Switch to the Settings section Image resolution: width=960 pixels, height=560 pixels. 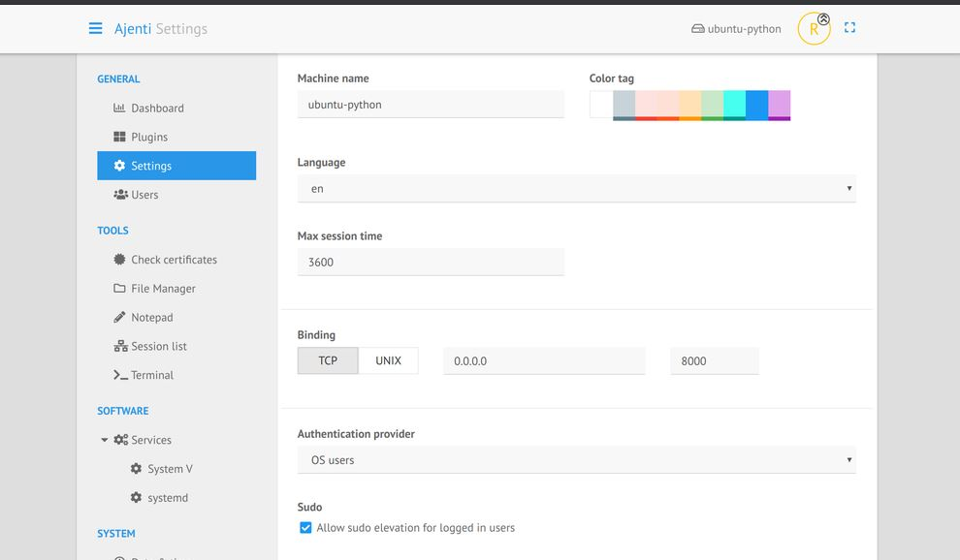[153, 166]
